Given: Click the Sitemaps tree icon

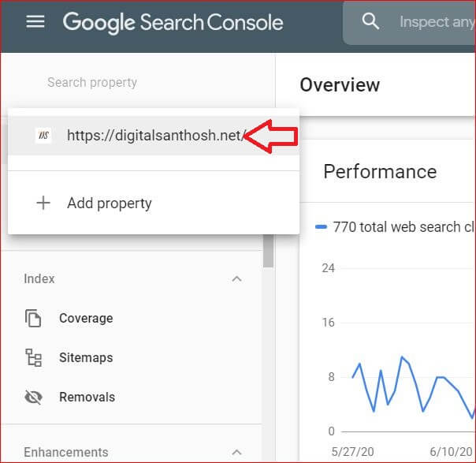Looking at the screenshot, I should pyautogui.click(x=33, y=358).
